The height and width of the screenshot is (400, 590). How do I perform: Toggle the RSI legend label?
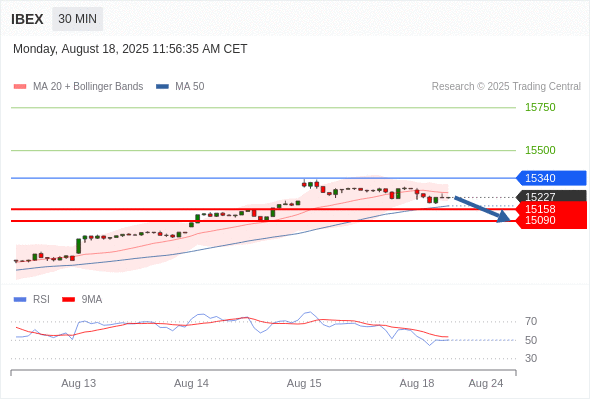41,300
